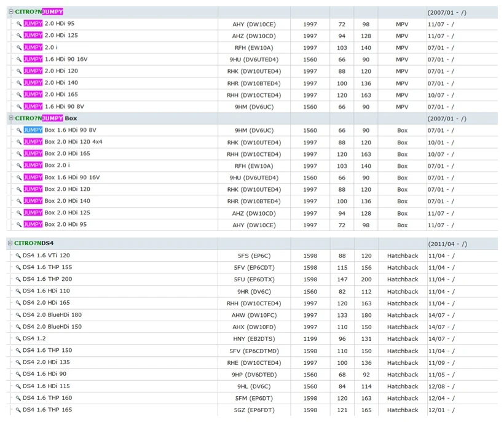The width and height of the screenshot is (504, 422).
Task: Click magnifier icon beside DS4 2.0 BlueHDi 180
Action: [18, 315]
